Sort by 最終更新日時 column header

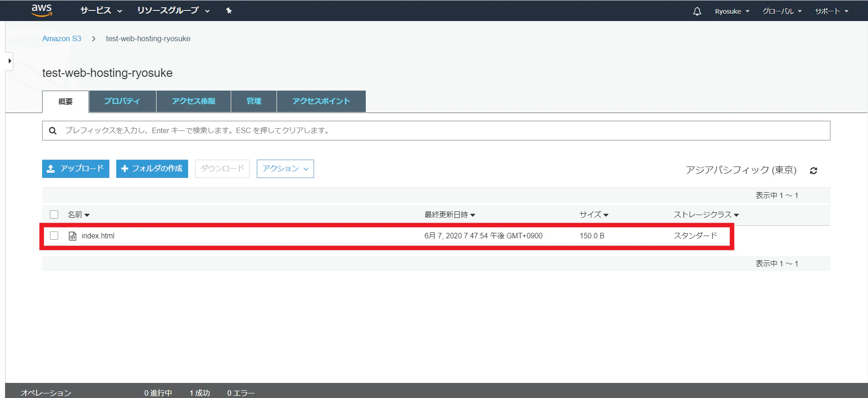450,215
